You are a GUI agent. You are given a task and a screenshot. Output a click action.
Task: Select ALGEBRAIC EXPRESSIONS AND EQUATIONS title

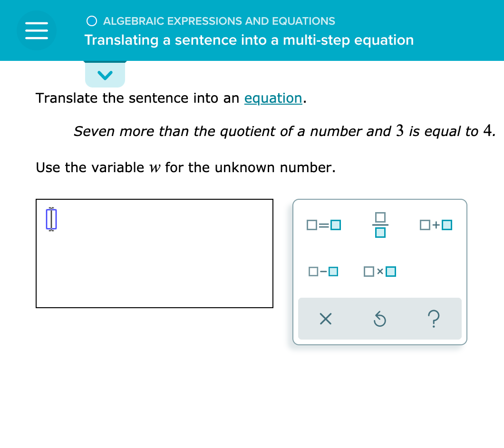(x=219, y=20)
